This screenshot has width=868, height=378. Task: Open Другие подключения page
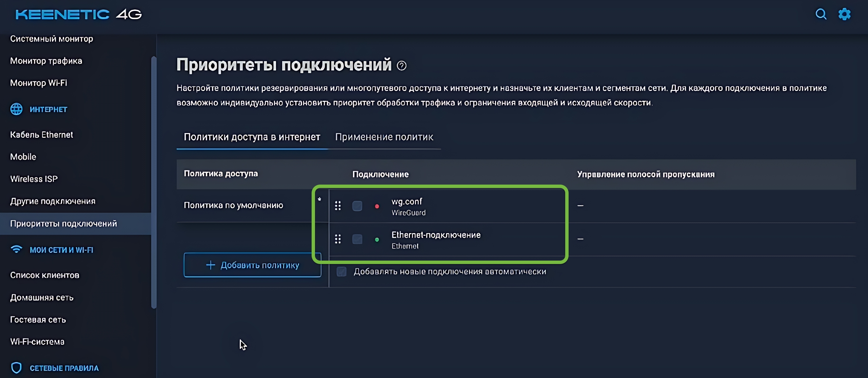(x=53, y=201)
